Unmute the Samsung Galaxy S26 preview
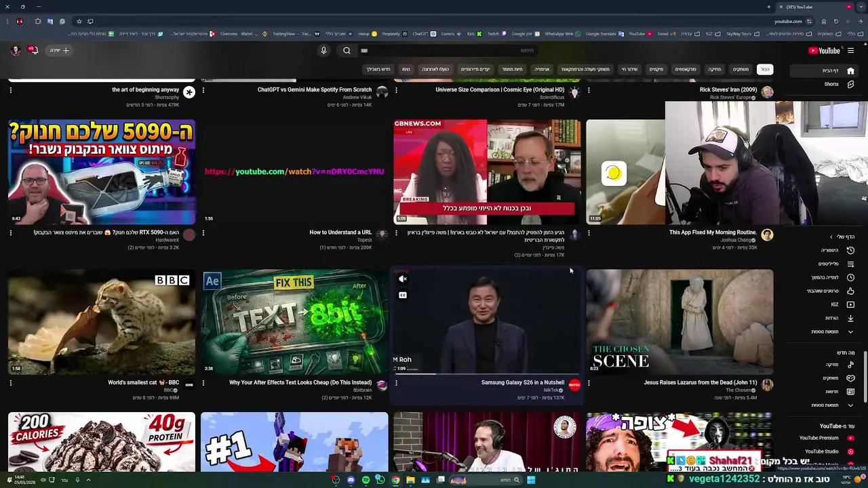Screen dimensions: 868x488 click(x=403, y=279)
